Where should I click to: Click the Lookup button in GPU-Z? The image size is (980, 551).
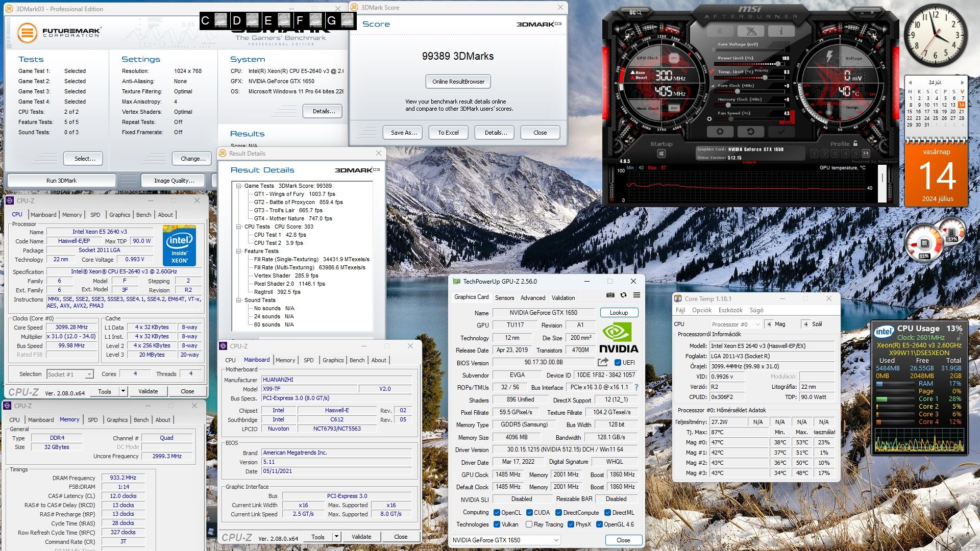pos(619,313)
